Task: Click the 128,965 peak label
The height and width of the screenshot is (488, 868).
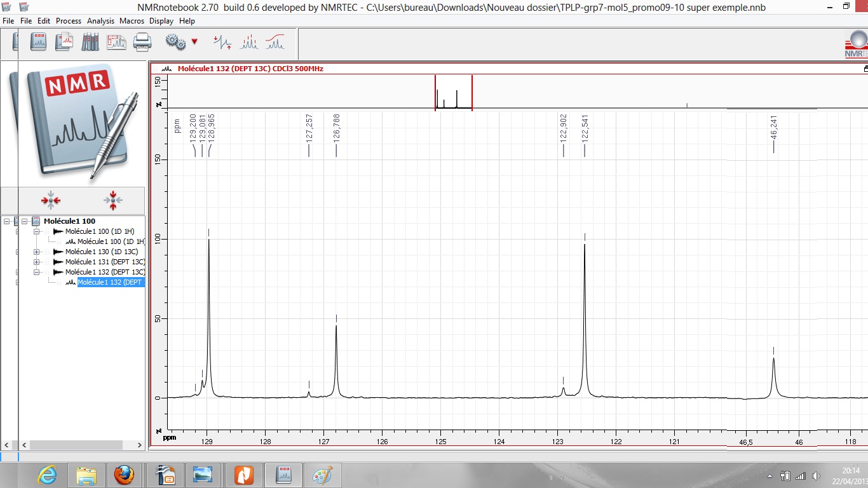Action: pos(212,128)
